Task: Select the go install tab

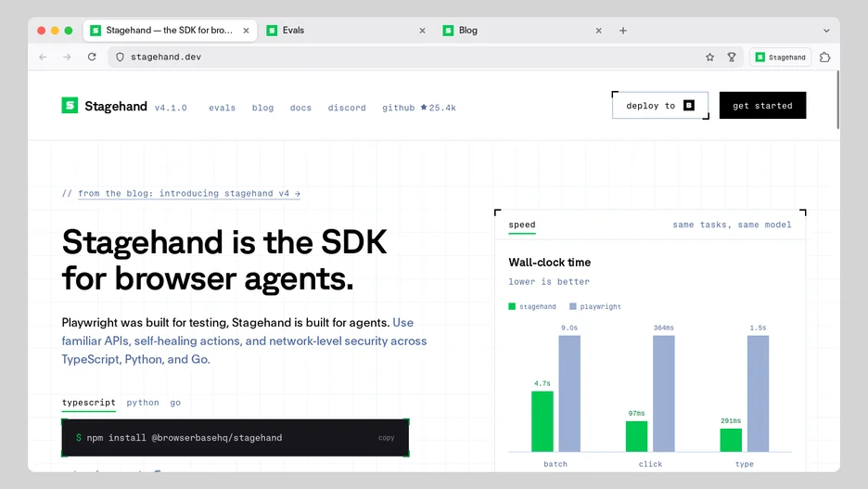Action: [x=175, y=403]
